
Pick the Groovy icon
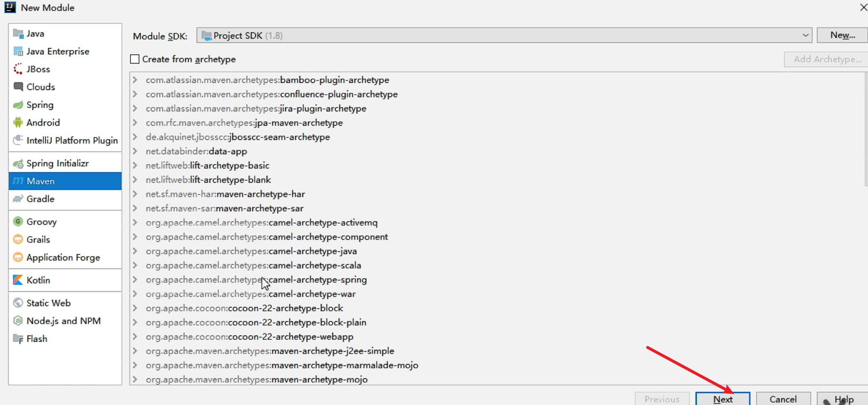point(18,221)
